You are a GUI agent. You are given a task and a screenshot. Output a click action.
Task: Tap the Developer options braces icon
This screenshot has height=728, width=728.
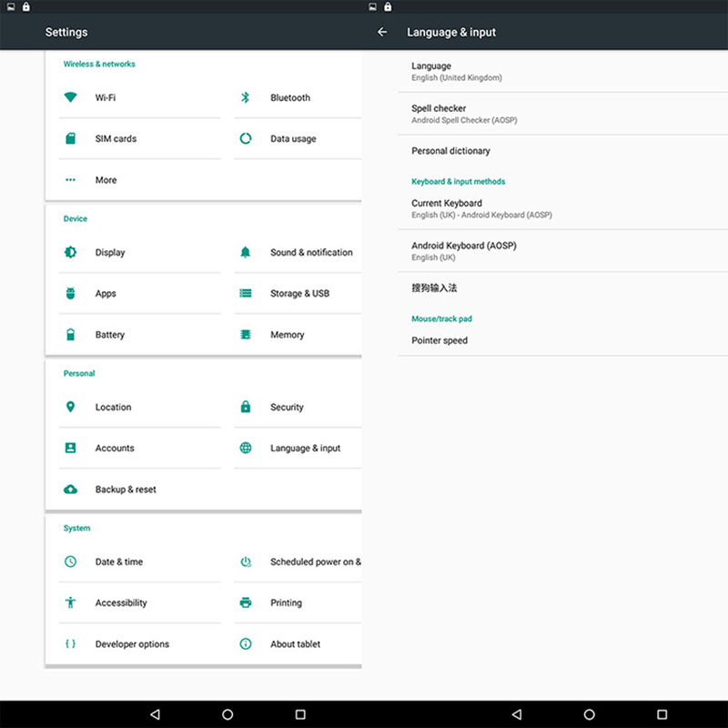[x=70, y=643]
